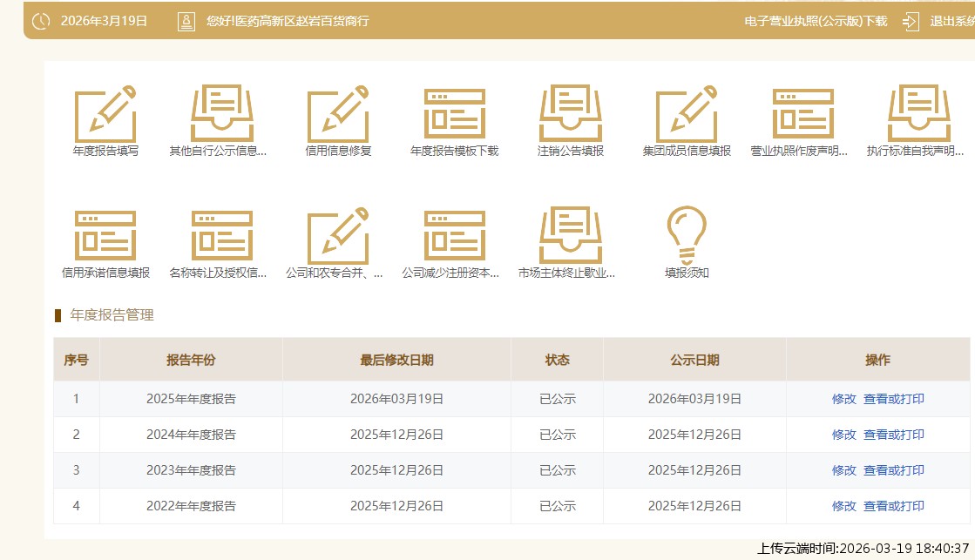Click 修改 for the 2025年度报告
Image resolution: width=975 pixels, height=560 pixels.
click(843, 399)
